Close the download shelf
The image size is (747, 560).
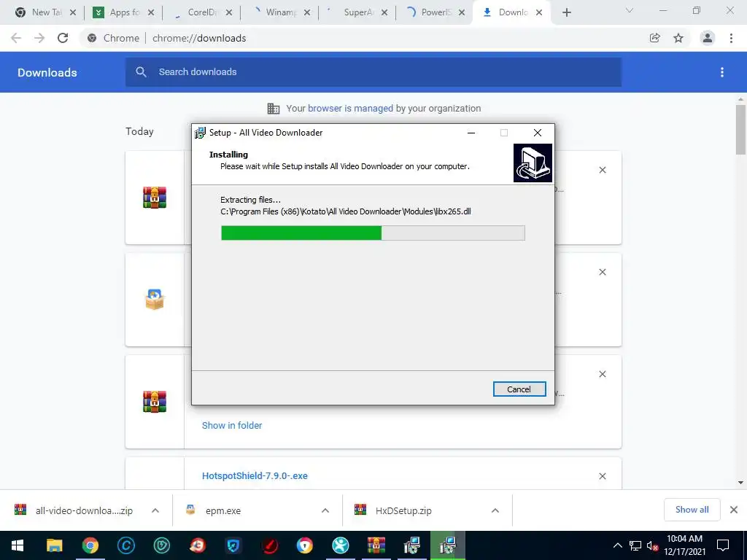tap(734, 510)
